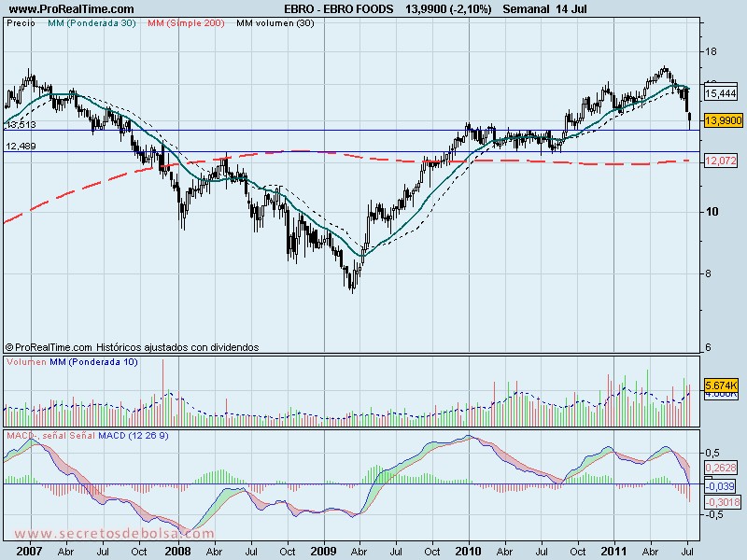Click the 8 price axis label
Viewport: 747px width, 560px height.
pyautogui.click(x=708, y=273)
